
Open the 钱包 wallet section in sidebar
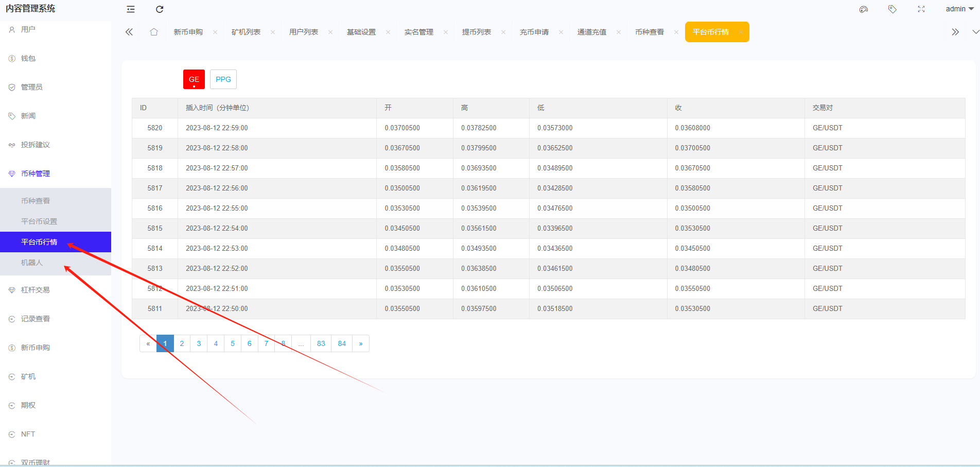(29, 58)
